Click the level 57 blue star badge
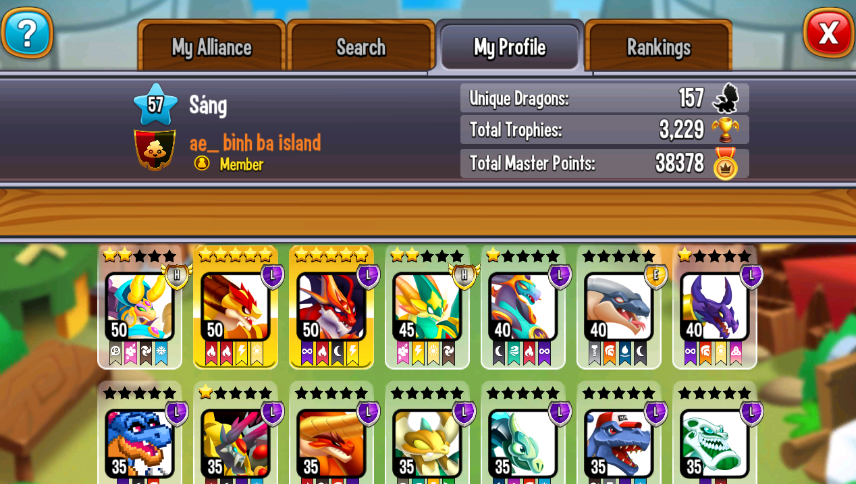This screenshot has width=856, height=484. (x=156, y=104)
